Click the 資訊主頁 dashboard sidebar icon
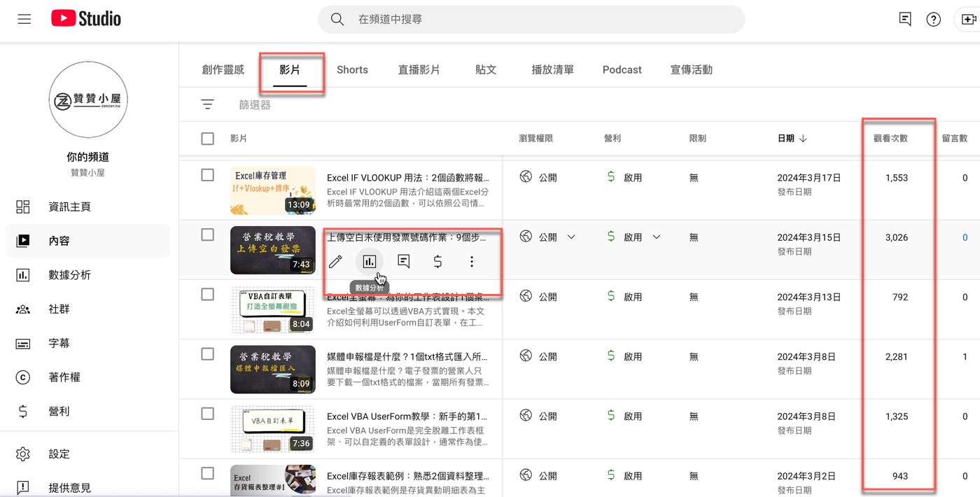This screenshot has width=980, height=497. tap(23, 206)
